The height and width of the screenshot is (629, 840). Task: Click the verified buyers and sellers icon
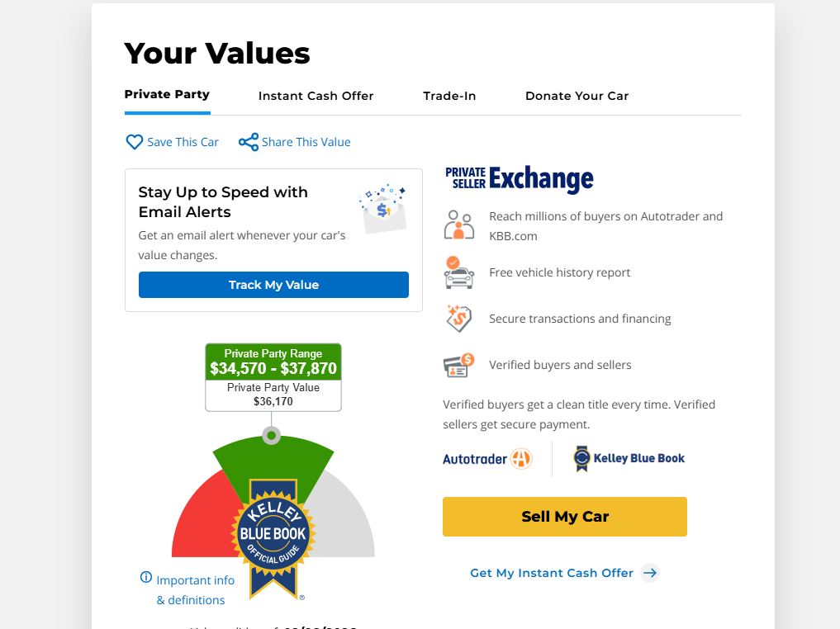pyautogui.click(x=458, y=365)
